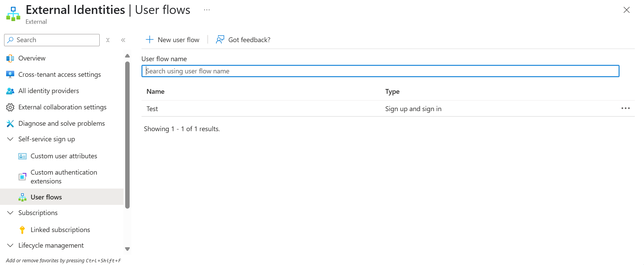Open the header more options ellipsis
This screenshot has height=265, width=644.
point(207,10)
